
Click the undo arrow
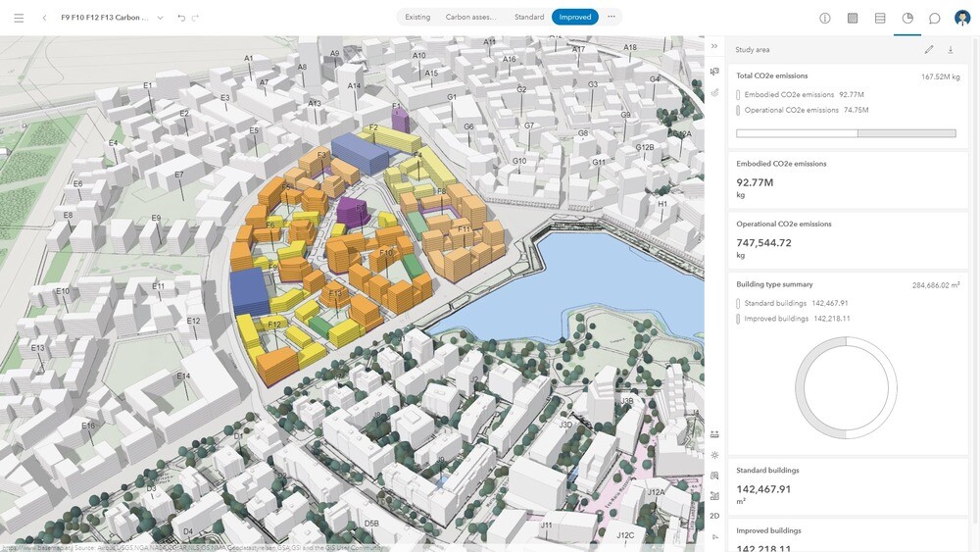pyautogui.click(x=181, y=18)
